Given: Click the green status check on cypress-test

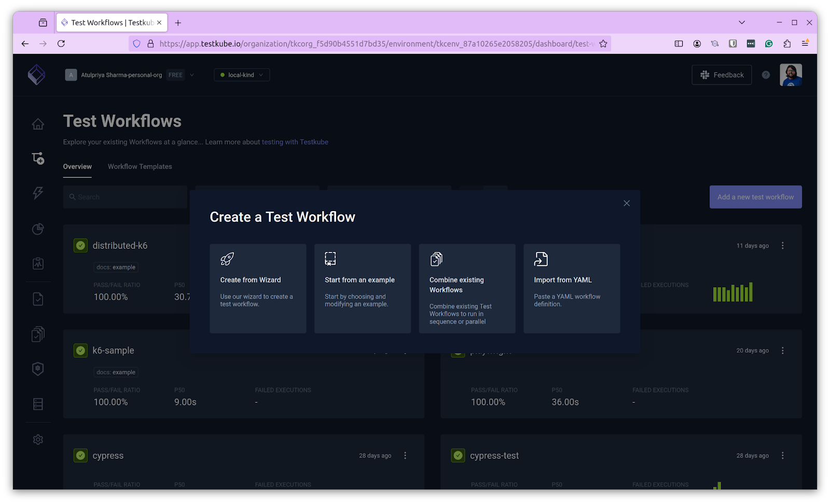Looking at the screenshot, I should (458, 455).
